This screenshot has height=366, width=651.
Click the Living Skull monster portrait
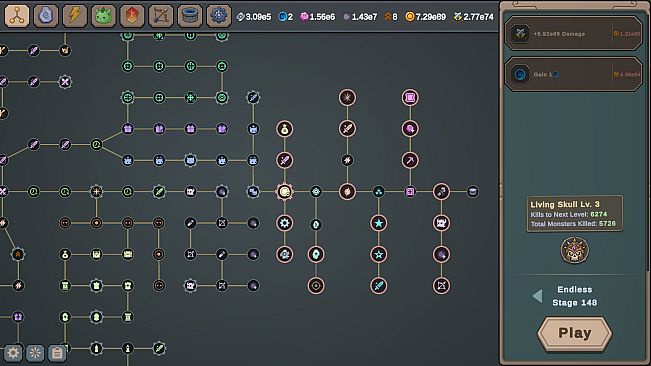coord(575,250)
